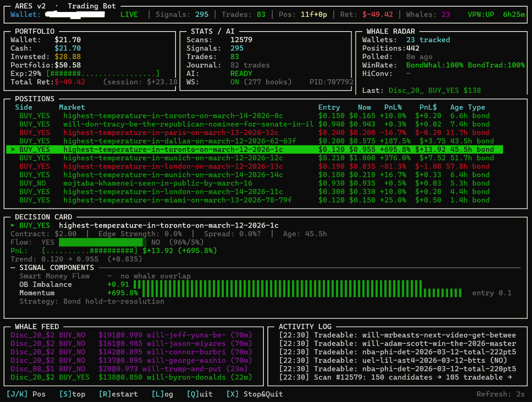Image resolution: width=532 pixels, height=402 pixels.
Task: Click the Market column header
Action: click(x=72, y=107)
